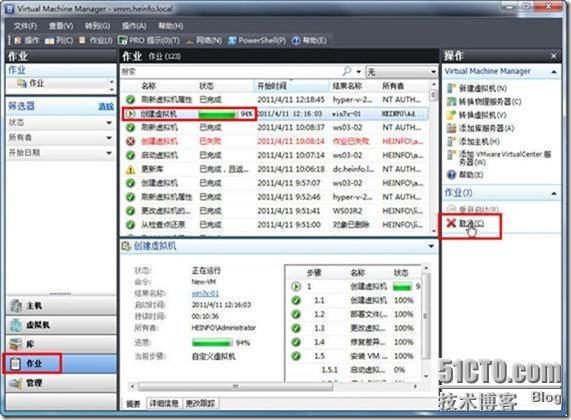The width and height of the screenshot is (571, 420).
Task: Open the 库 navigation view
Action: click(61, 344)
